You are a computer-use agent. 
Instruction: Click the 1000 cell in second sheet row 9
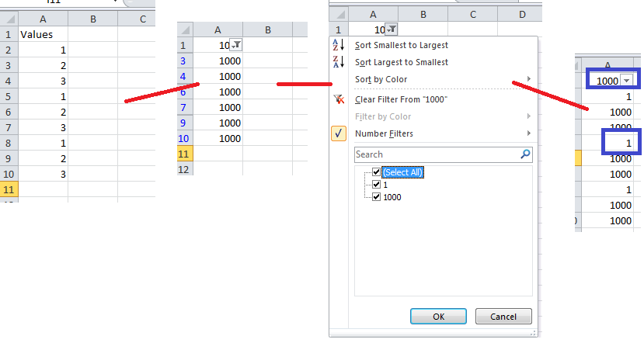point(218,123)
